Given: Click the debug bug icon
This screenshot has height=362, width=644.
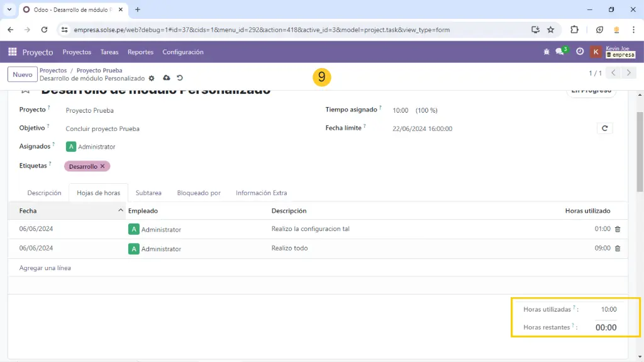Looking at the screenshot, I should coord(546,52).
